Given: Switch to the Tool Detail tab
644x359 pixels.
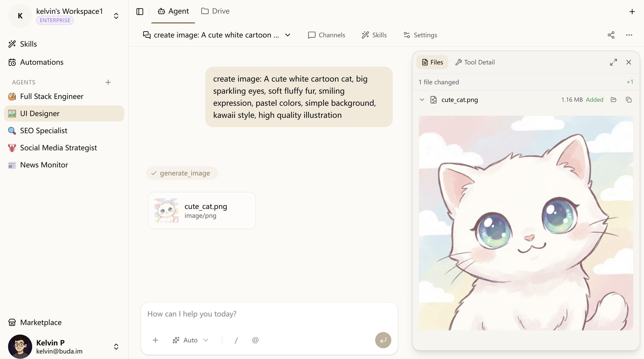Looking at the screenshot, I should 475,62.
